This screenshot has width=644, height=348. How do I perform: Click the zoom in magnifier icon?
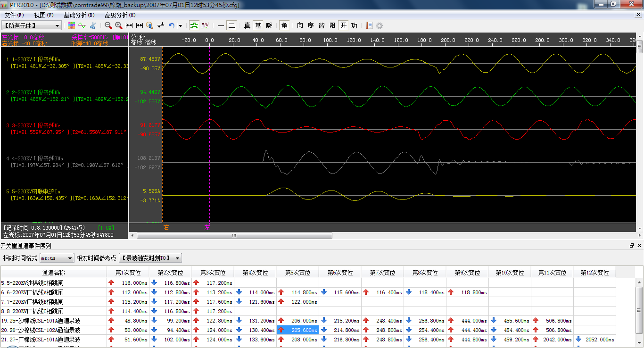pos(119,25)
